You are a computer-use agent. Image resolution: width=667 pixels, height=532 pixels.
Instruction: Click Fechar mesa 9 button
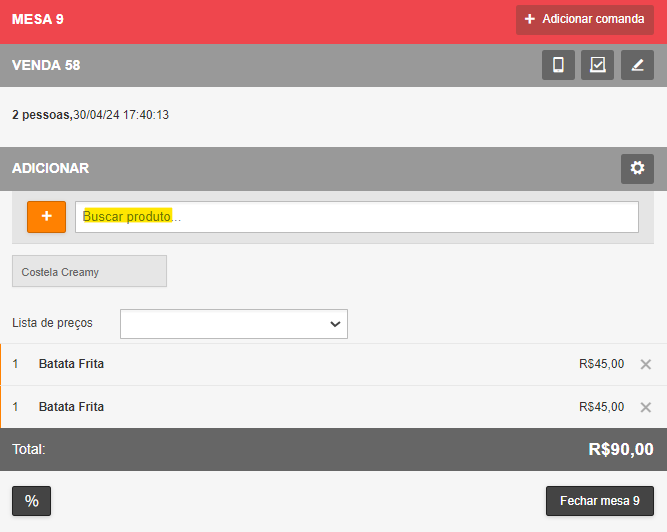tap(599, 501)
